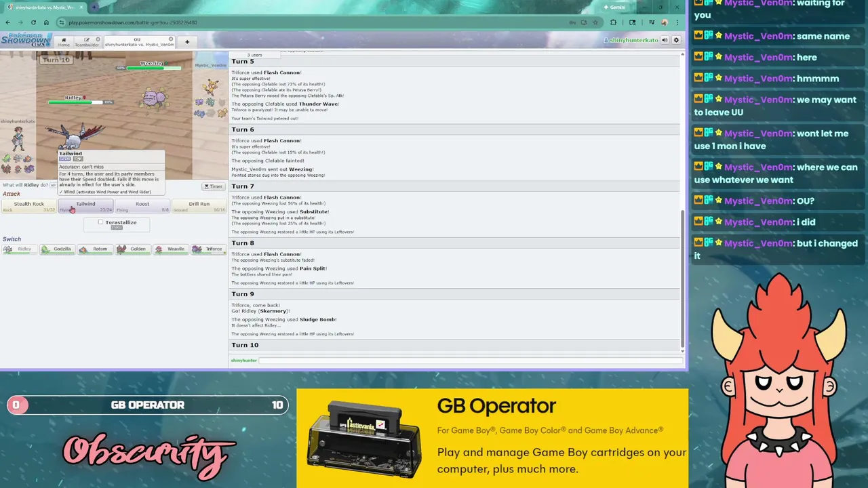Viewport: 868px width, 488px height.
Task: Reload the Pokémon Showdown page
Action: coord(33,22)
